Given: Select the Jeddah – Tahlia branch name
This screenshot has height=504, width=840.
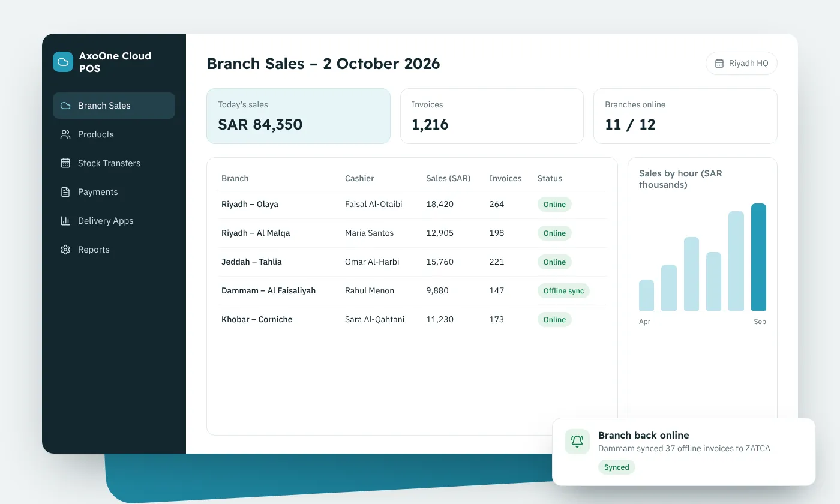Looking at the screenshot, I should [x=251, y=262].
